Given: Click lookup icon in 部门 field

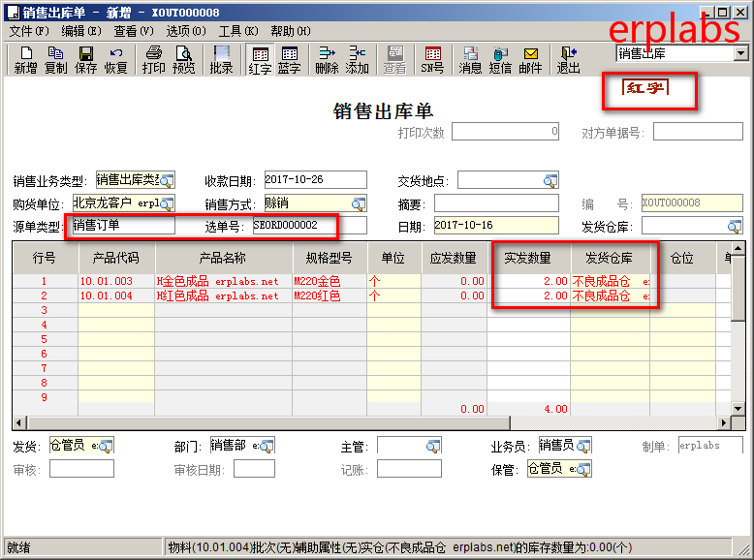Looking at the screenshot, I should point(267,446).
